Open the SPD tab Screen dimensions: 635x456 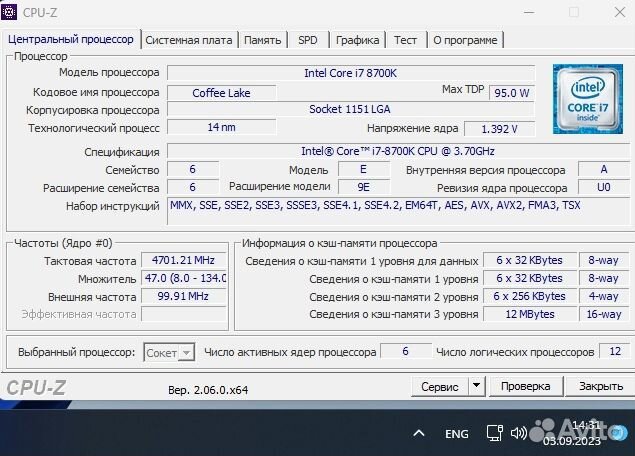pyautogui.click(x=308, y=40)
